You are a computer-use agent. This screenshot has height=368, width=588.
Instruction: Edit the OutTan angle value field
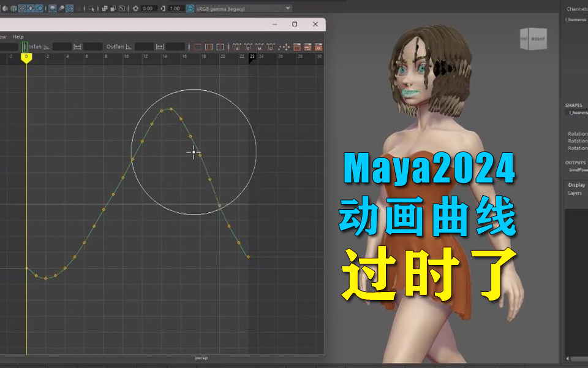145,47
